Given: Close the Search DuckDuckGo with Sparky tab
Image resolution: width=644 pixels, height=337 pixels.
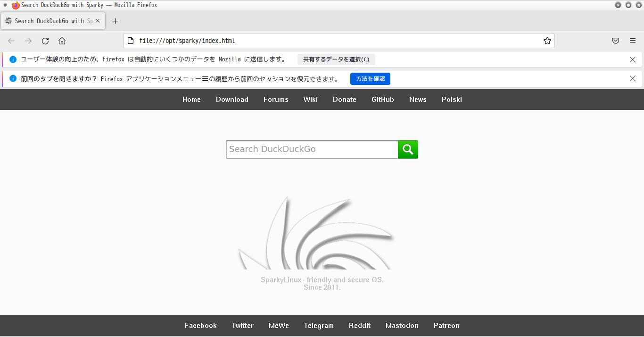Looking at the screenshot, I should 98,21.
